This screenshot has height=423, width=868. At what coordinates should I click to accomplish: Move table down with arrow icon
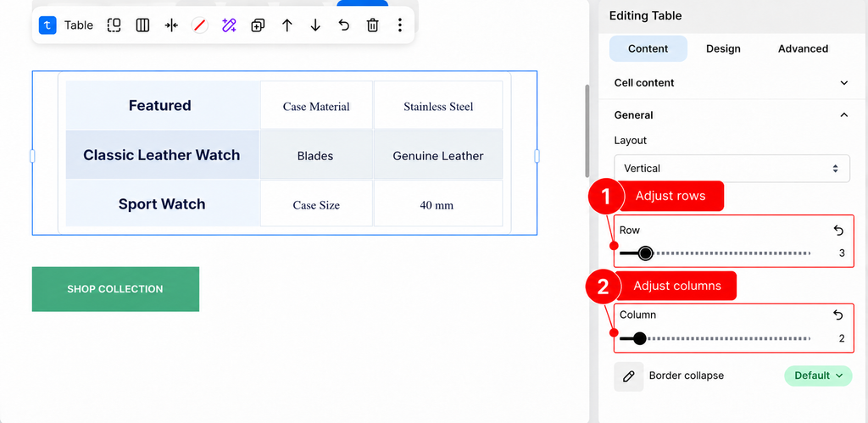point(315,25)
